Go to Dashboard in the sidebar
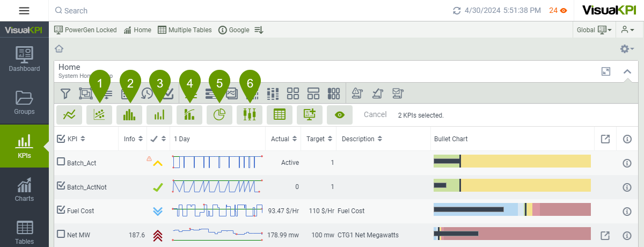This screenshot has height=247, width=644. 24,59
